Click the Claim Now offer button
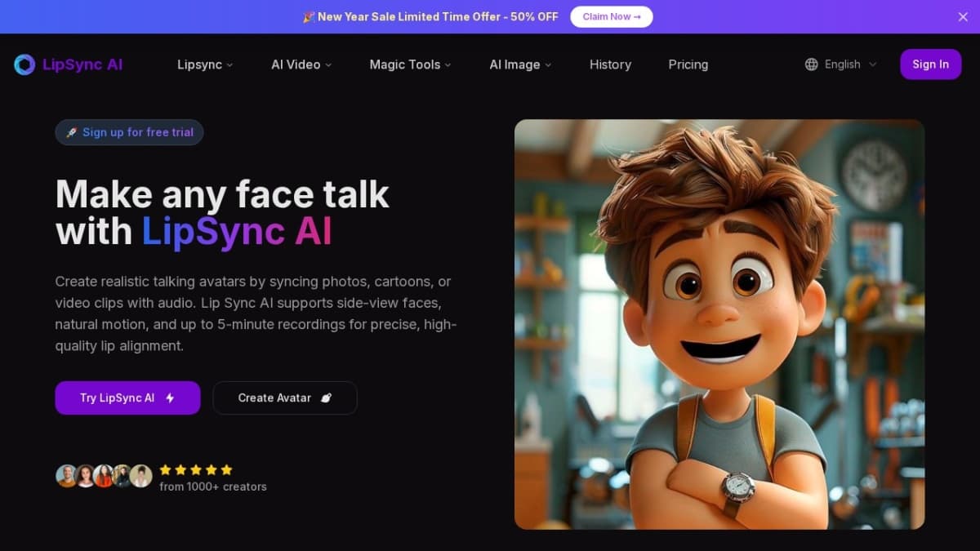980x551 pixels. (x=611, y=16)
